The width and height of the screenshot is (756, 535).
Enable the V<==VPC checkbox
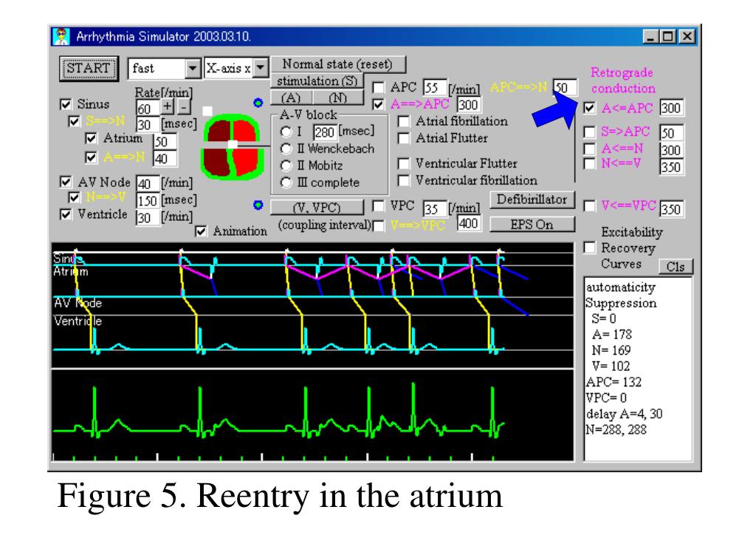(590, 206)
